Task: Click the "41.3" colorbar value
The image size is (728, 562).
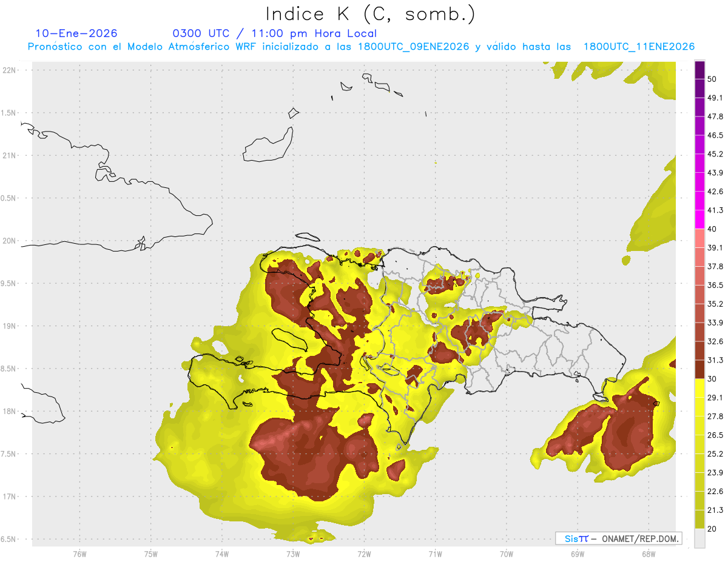Action: (x=715, y=210)
